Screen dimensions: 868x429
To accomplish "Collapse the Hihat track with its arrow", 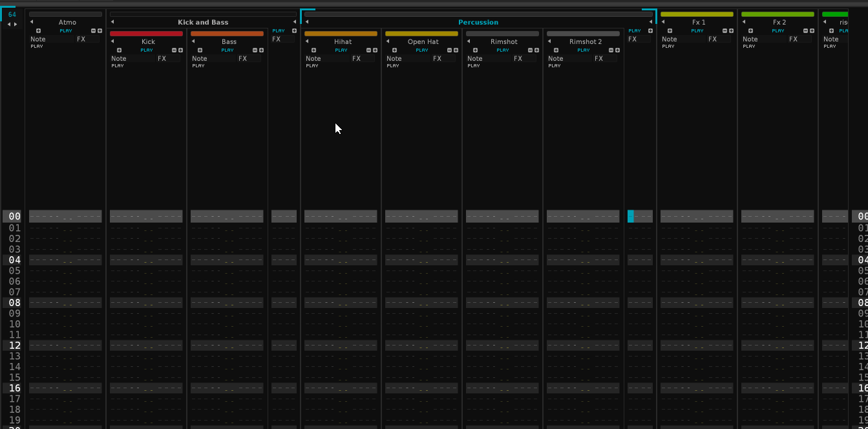I will pyautogui.click(x=306, y=41).
